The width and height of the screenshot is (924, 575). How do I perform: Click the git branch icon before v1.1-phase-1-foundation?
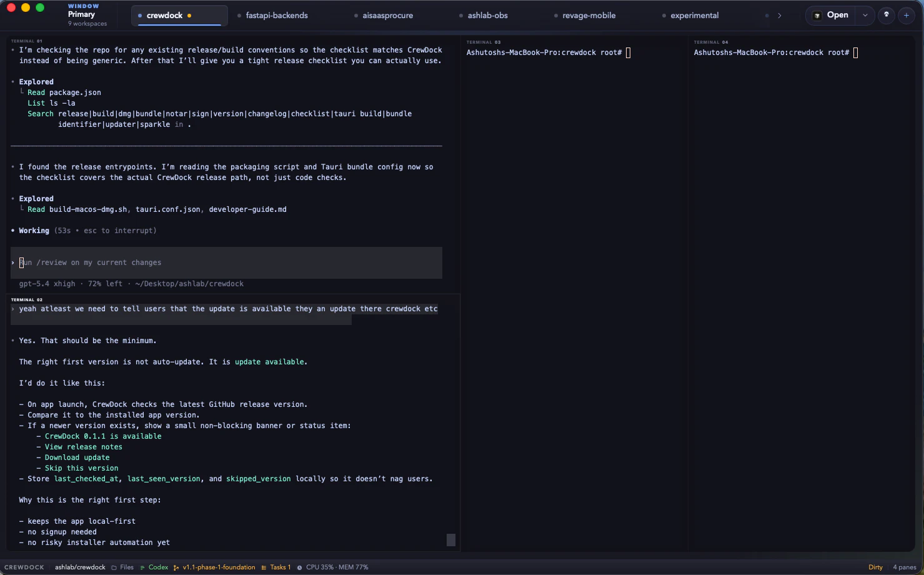177,567
